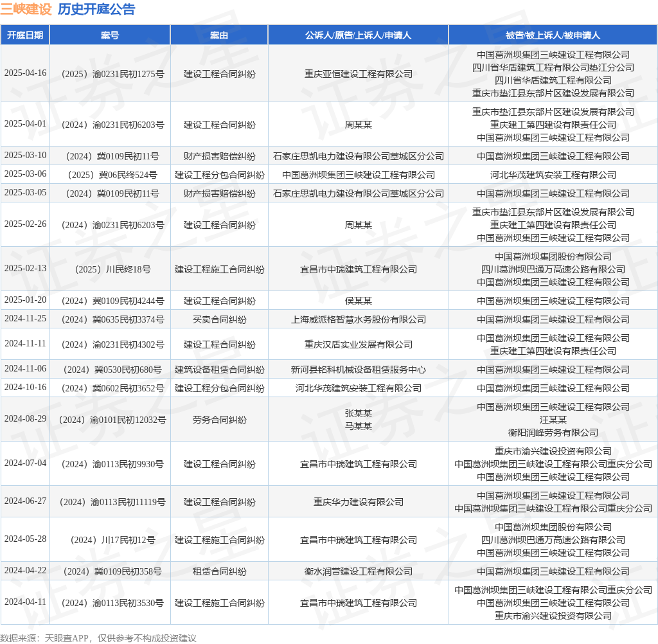Click case number (2024)渝0113民初11119号
The image size is (658, 644).
click(112, 502)
